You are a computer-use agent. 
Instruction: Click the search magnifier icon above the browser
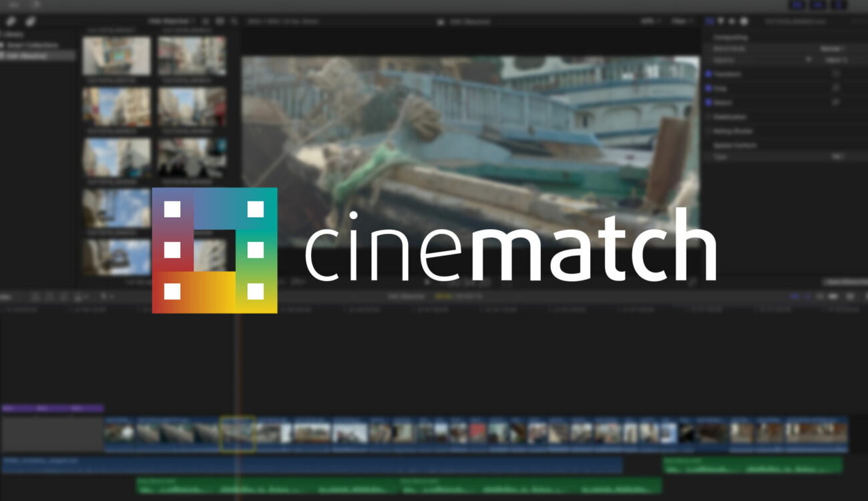[x=233, y=21]
